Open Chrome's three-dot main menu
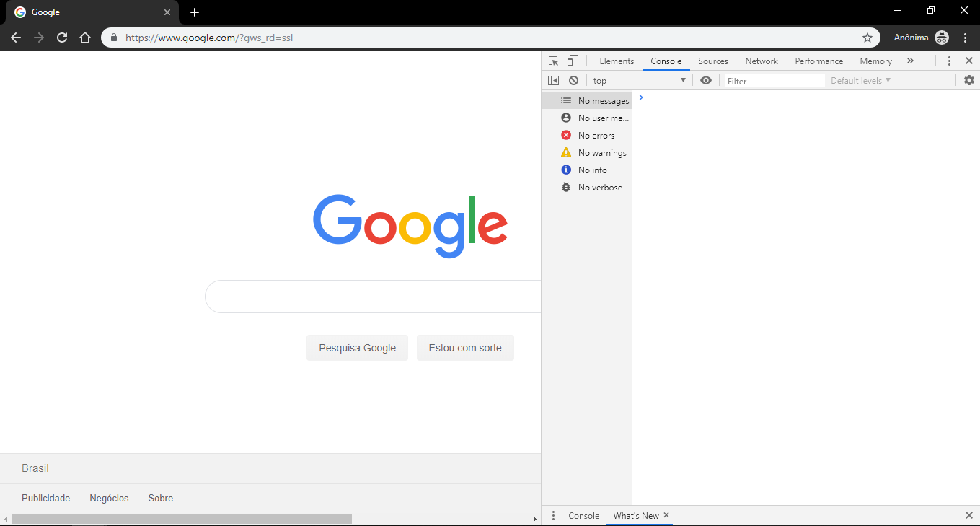 coord(966,38)
